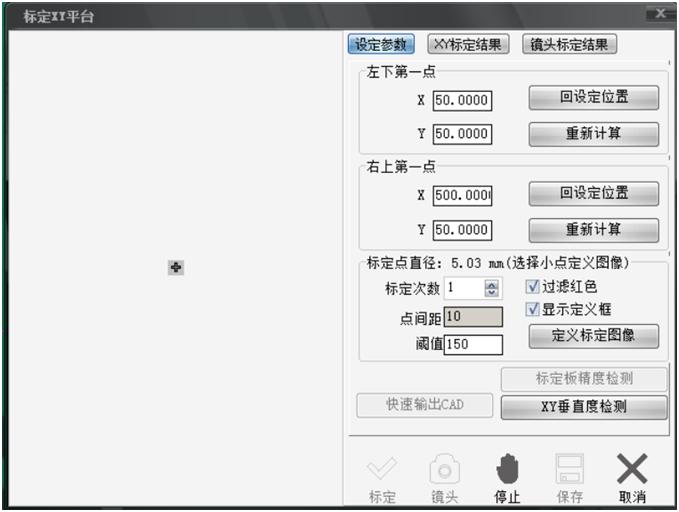Screen dimensions: 679x512
Task: Increase 标定次数 with the up arrow
Action: click(x=491, y=284)
